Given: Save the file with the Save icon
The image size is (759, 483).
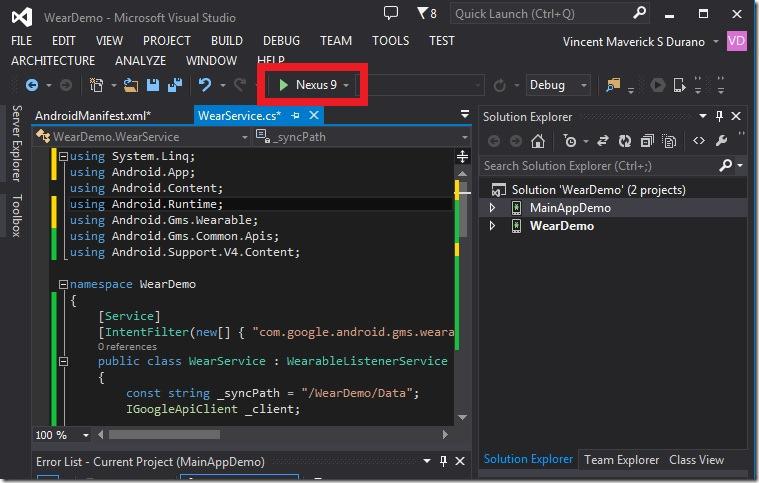Looking at the screenshot, I should tap(153, 85).
